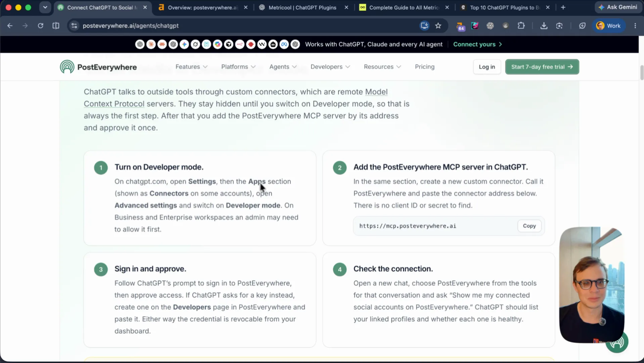Open Chrome three-dot menu
Viewport: 644px width, 363px height.
click(x=635, y=26)
